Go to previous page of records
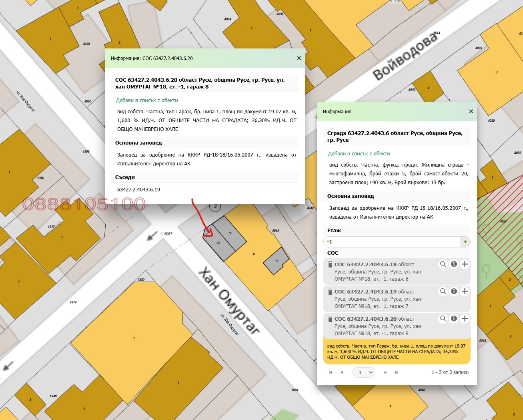 (341, 372)
